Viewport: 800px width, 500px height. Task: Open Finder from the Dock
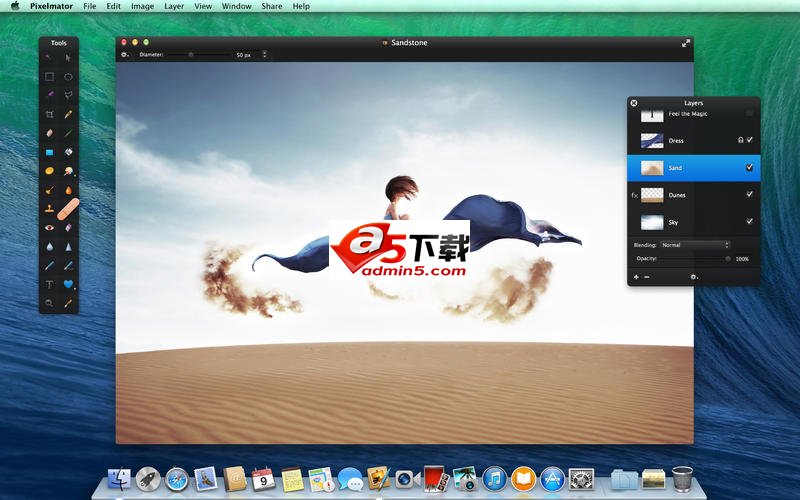(119, 480)
